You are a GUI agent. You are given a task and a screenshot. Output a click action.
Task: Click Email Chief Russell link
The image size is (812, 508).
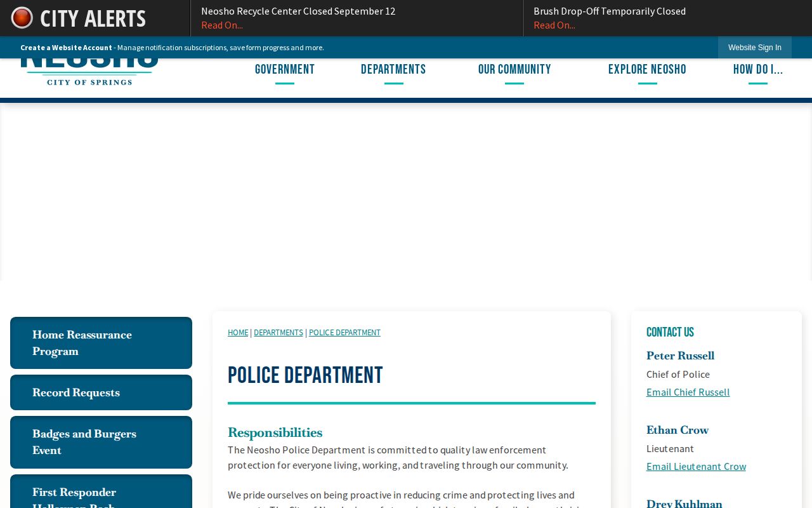point(688,392)
